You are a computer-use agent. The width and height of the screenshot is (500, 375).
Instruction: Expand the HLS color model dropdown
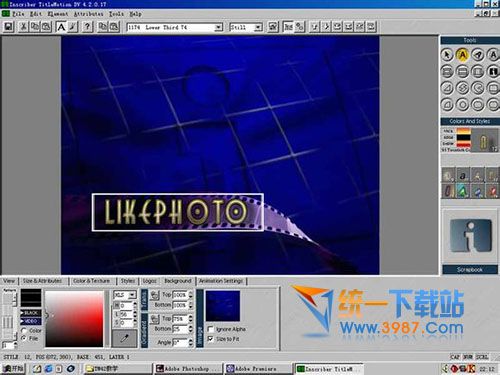coord(132,295)
